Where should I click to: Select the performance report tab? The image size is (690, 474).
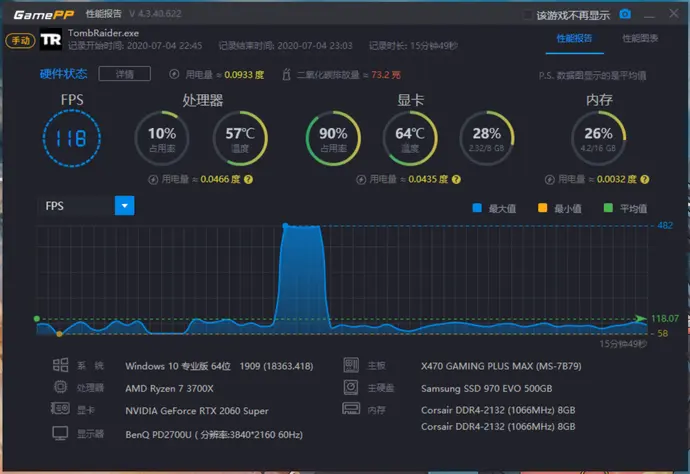[574, 38]
